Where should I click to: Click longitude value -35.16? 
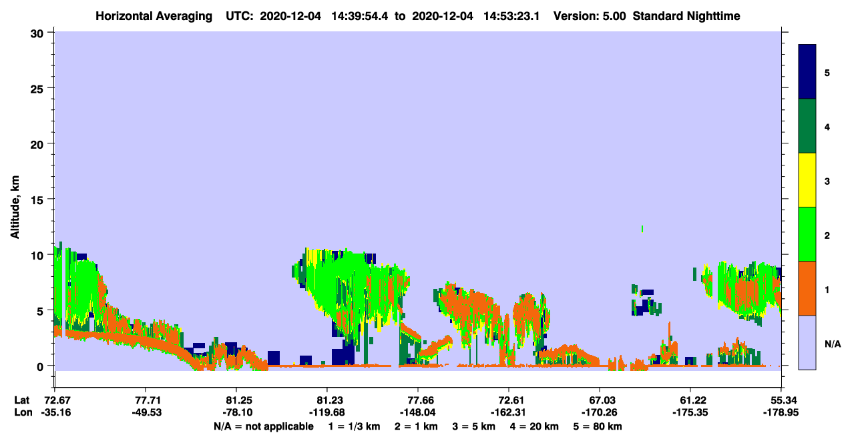(55, 412)
